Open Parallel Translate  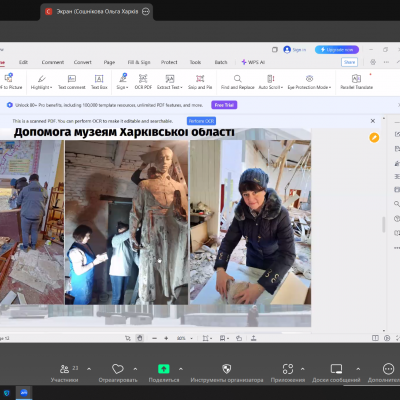pos(356,82)
